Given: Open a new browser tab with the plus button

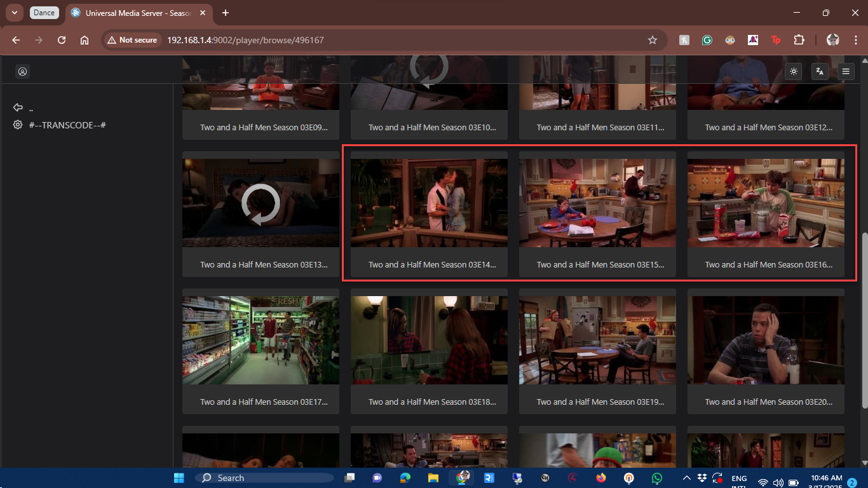Looking at the screenshot, I should tap(226, 13).
